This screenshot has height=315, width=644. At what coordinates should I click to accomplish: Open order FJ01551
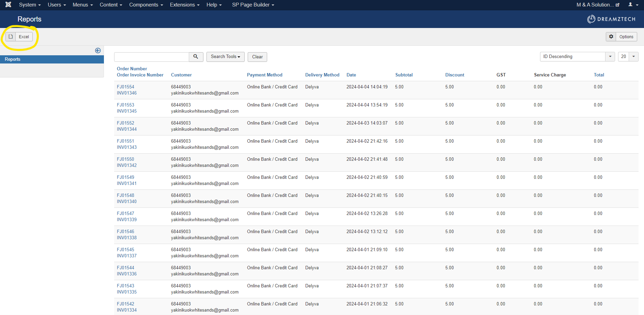point(125,141)
